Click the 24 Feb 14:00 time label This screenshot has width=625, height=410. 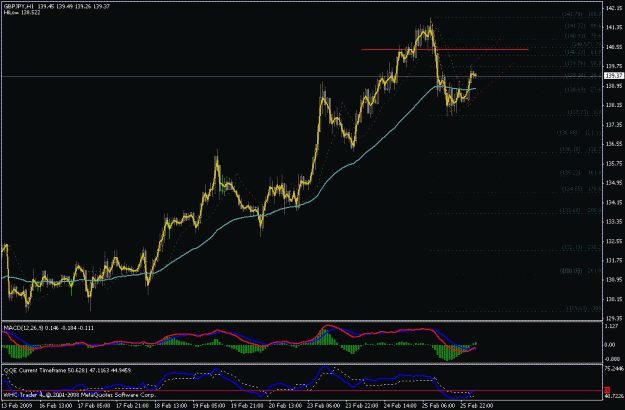(400, 406)
